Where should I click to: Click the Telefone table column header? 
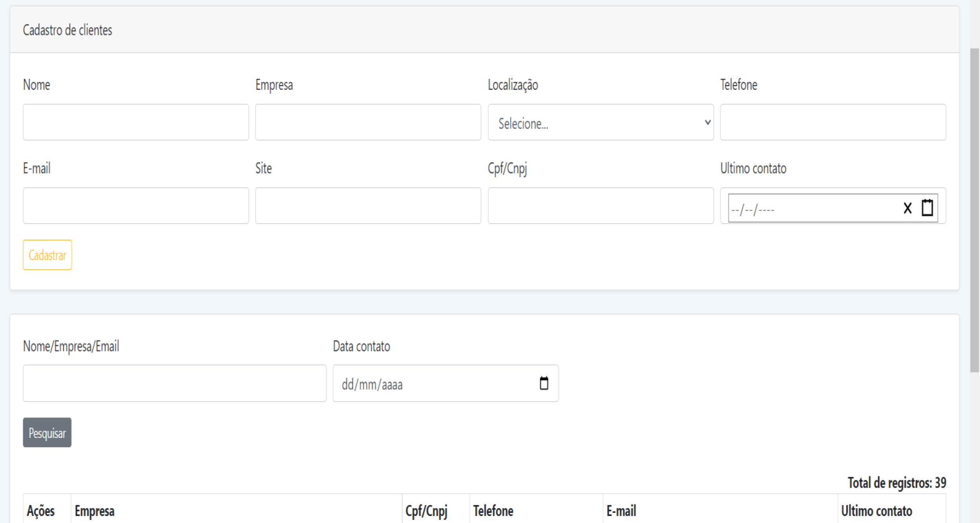coord(493,511)
